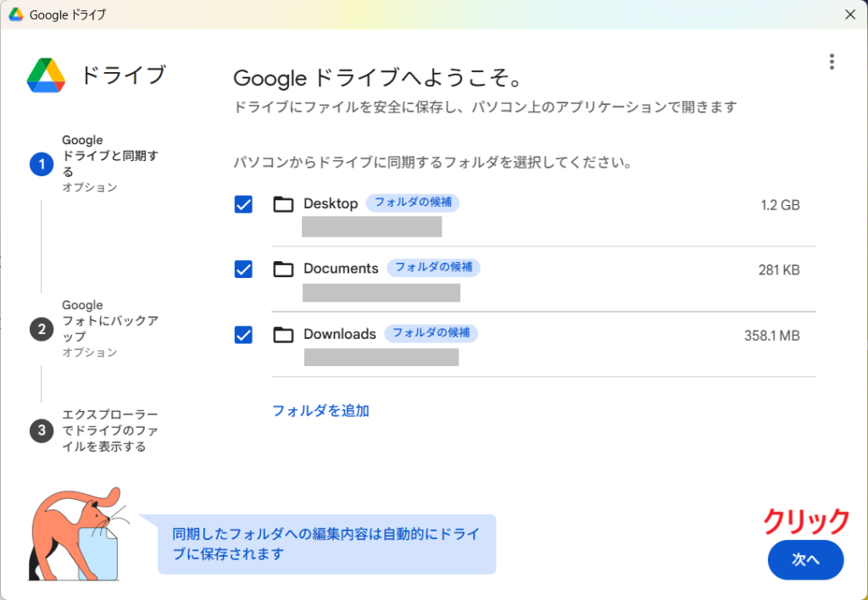Click the フォルダの候補 badge next to Downloads

coord(431,333)
